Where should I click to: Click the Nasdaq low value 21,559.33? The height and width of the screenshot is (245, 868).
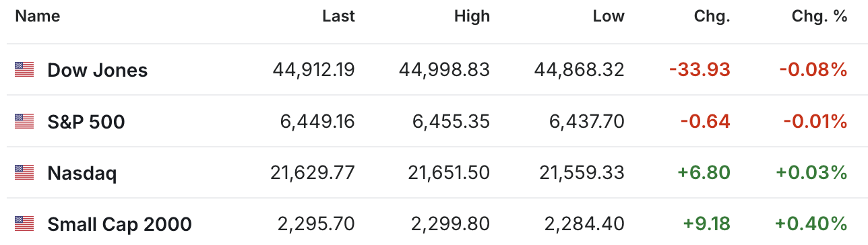pos(582,173)
